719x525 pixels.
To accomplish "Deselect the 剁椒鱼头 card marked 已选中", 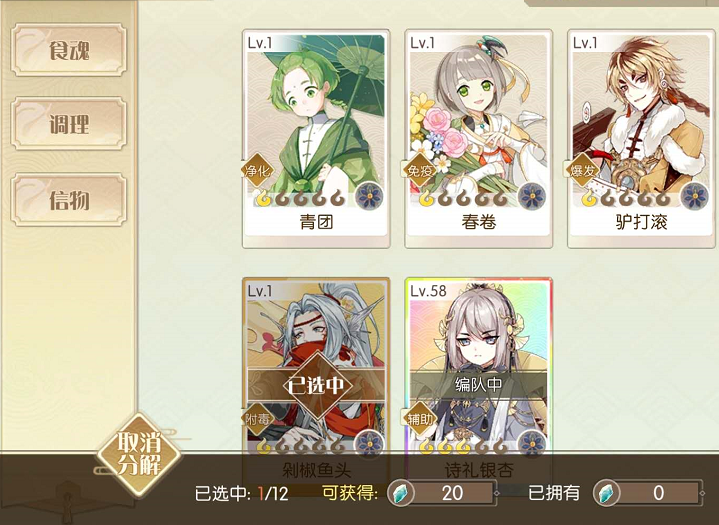I will [316, 385].
